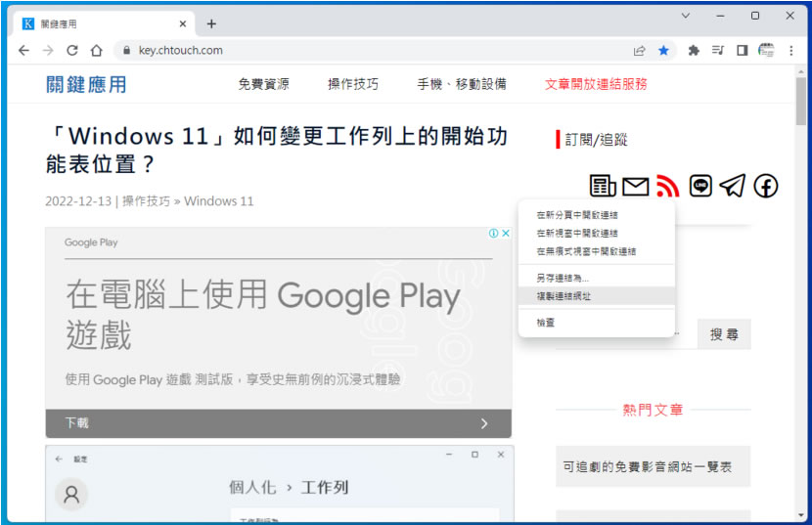Show the browser side panel

point(743,50)
